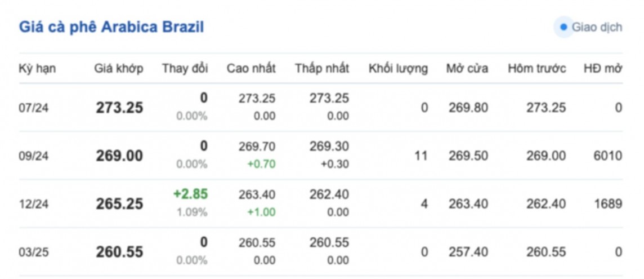Sort by Kỳ hạn column header
This screenshot has width=644, height=279.
37,69
